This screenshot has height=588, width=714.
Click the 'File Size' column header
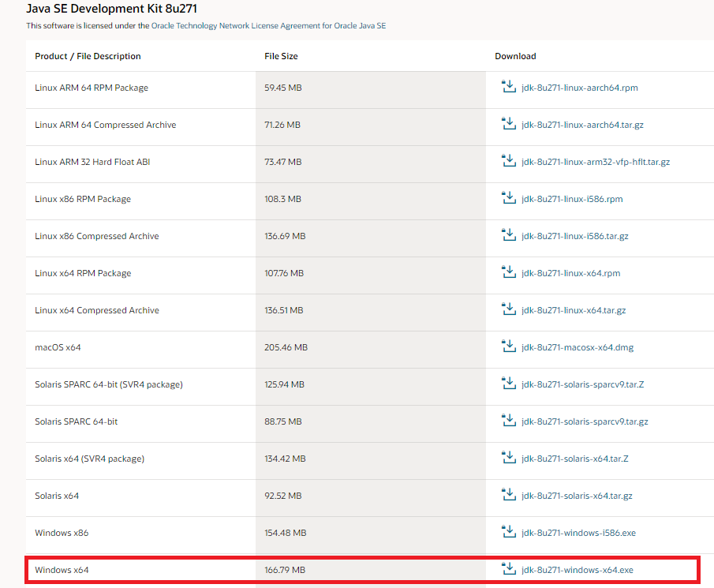281,56
